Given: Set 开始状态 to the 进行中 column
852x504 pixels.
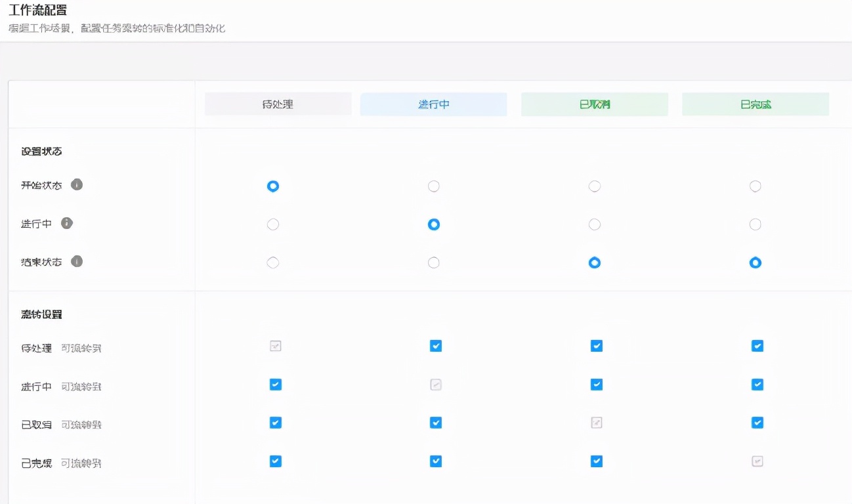Looking at the screenshot, I should pyautogui.click(x=433, y=186).
